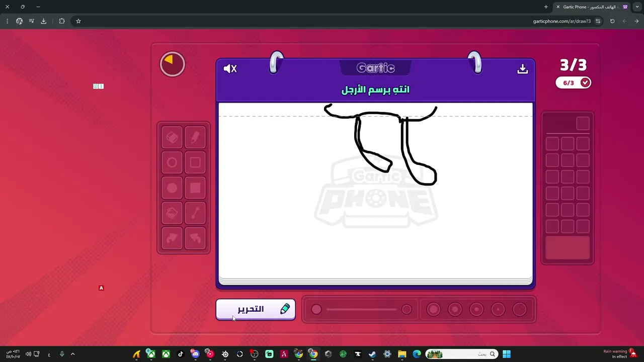This screenshot has height=362, width=644.
Task: Click the Gartic logo on the notebook header
Action: pos(375,68)
